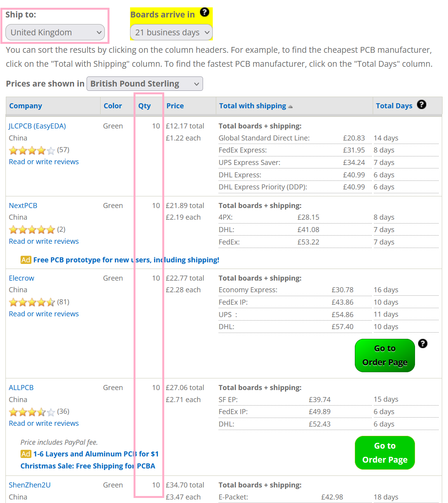Viewport: 448px width, 503px height.
Task: Open Free PCB prototype for new users ad
Action: tap(126, 260)
